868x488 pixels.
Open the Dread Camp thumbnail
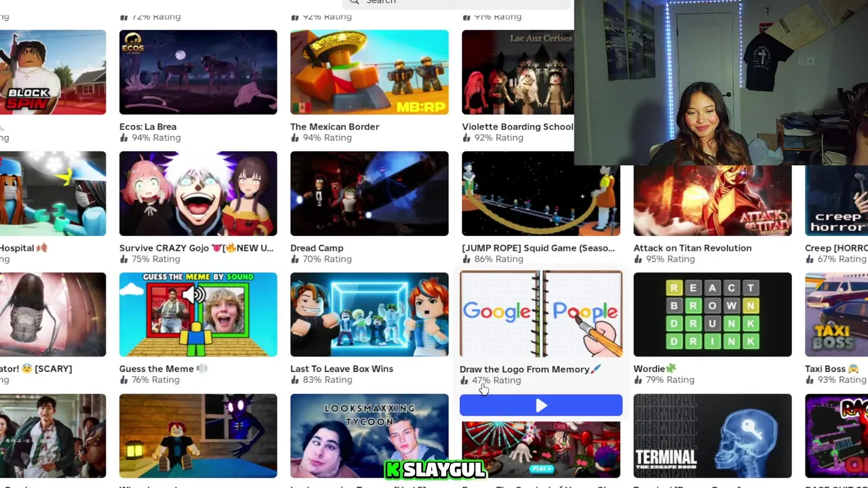pos(369,193)
